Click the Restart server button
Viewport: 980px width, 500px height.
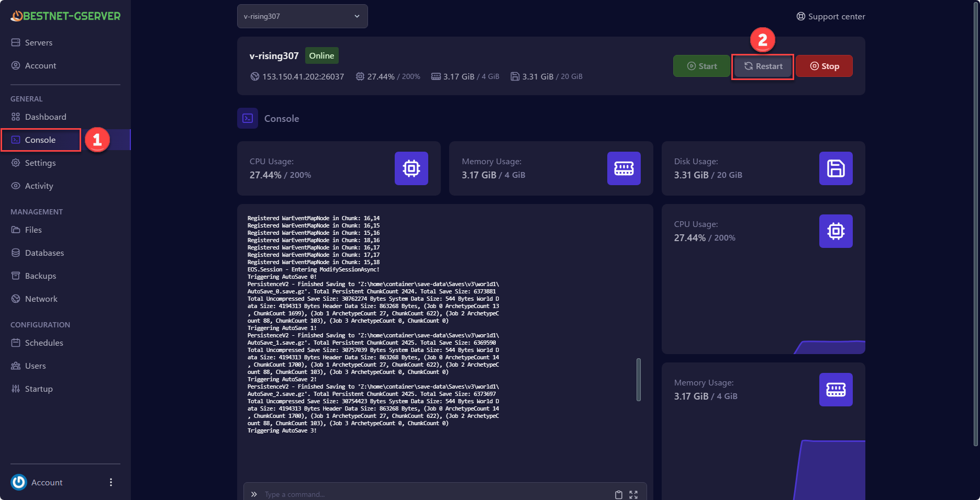[x=763, y=66]
